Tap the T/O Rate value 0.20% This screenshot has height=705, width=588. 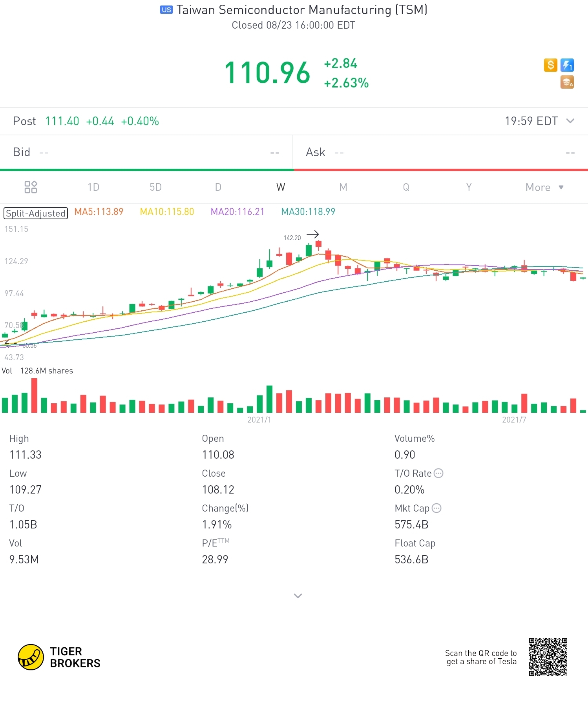[x=409, y=490]
